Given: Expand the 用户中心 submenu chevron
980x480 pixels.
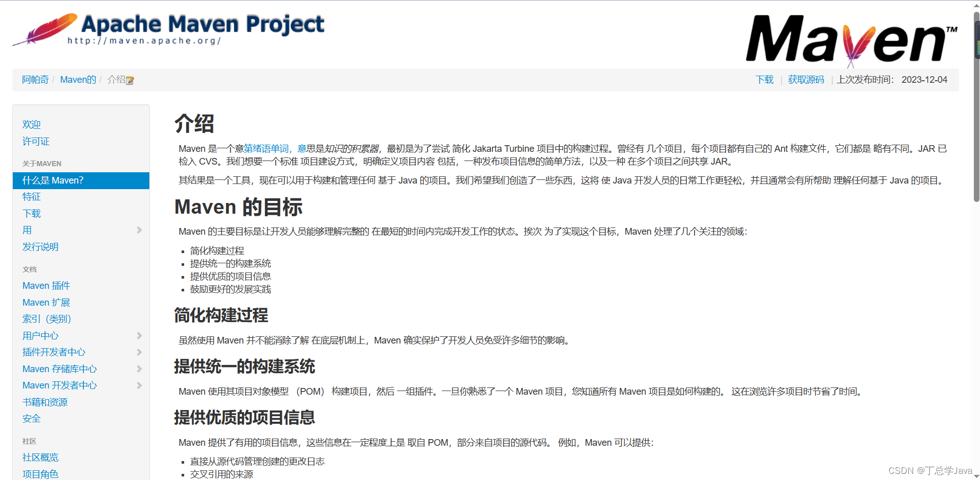Looking at the screenshot, I should 139,336.
